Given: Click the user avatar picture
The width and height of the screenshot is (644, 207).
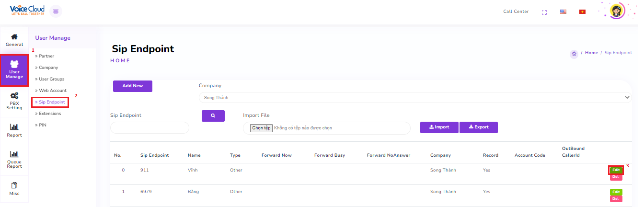Looking at the screenshot, I should 618,11.
